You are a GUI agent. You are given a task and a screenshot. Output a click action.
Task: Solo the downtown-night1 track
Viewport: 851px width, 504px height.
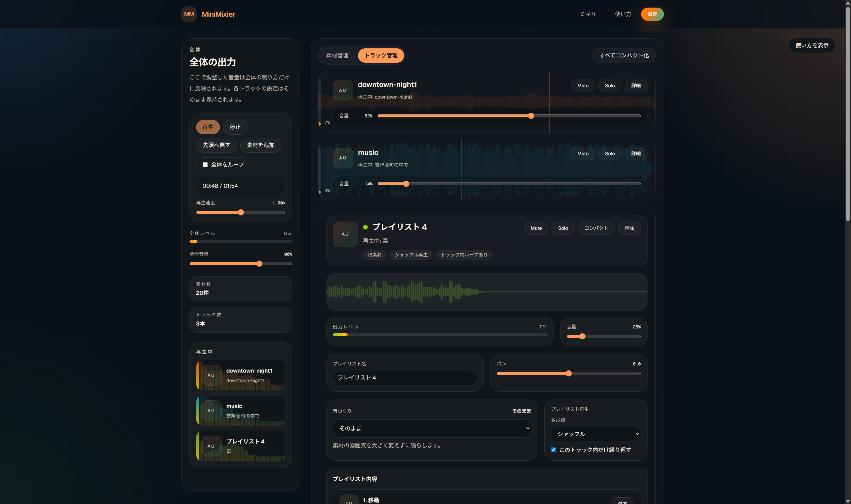pos(609,86)
